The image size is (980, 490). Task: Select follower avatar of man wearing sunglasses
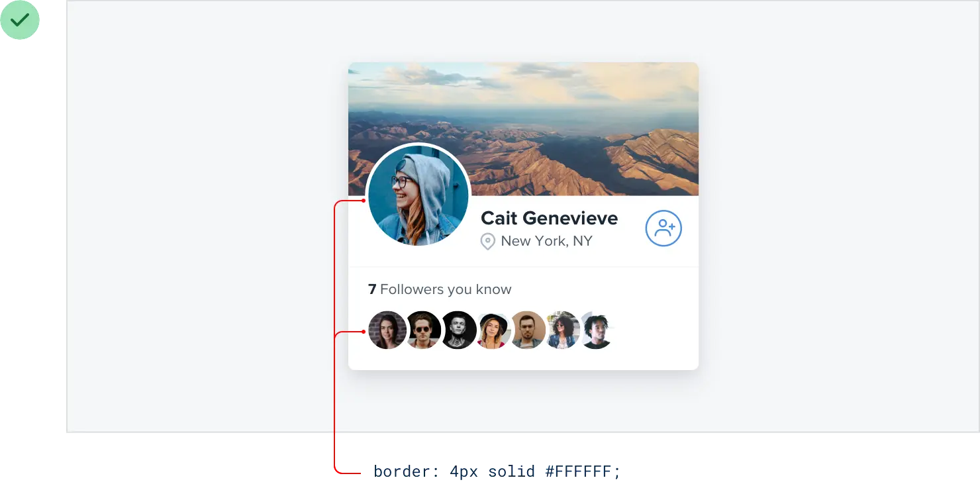pyautogui.click(x=423, y=330)
